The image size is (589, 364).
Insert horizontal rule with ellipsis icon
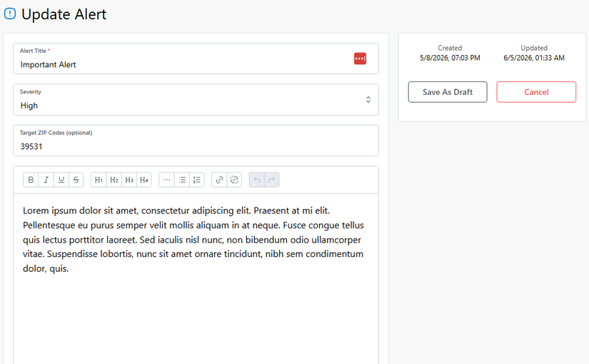coord(167,180)
